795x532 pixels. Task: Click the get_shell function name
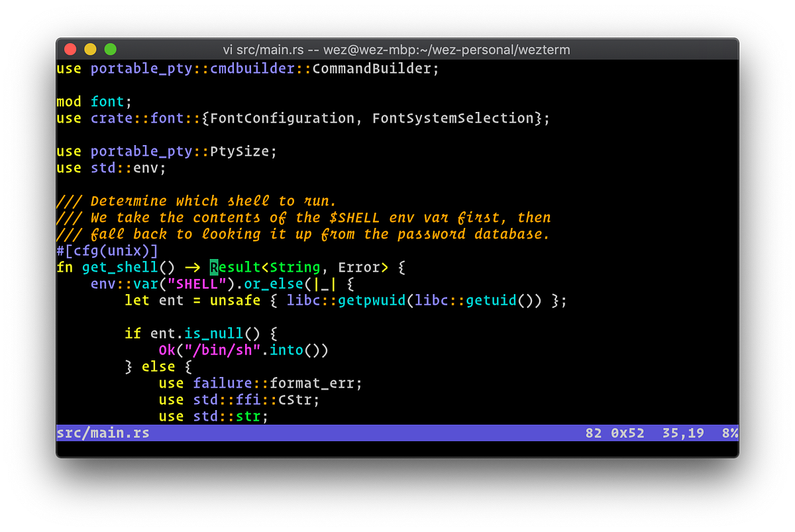(119, 267)
